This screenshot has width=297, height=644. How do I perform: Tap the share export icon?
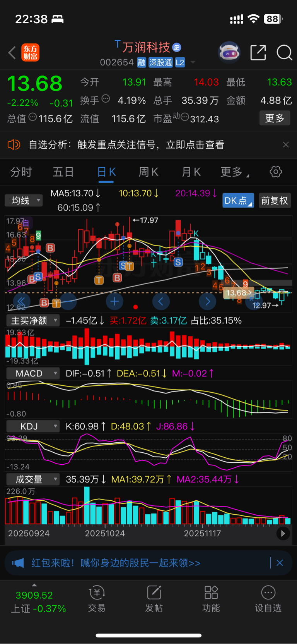click(x=258, y=53)
